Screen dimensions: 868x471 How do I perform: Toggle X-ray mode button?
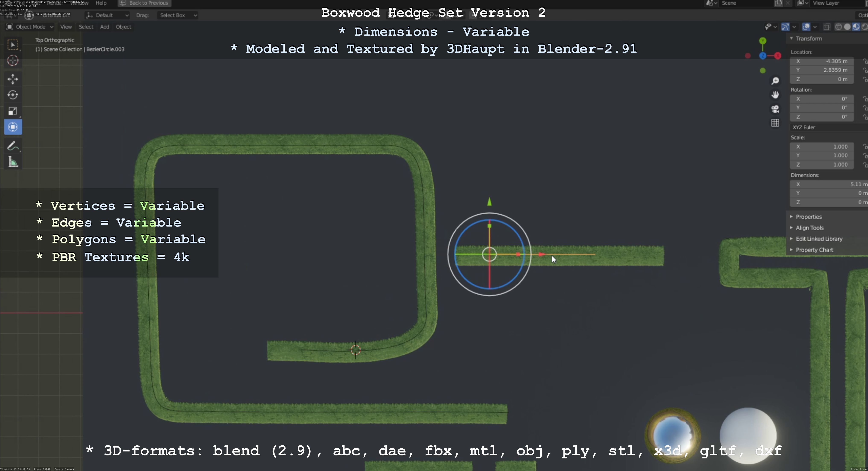(x=827, y=27)
